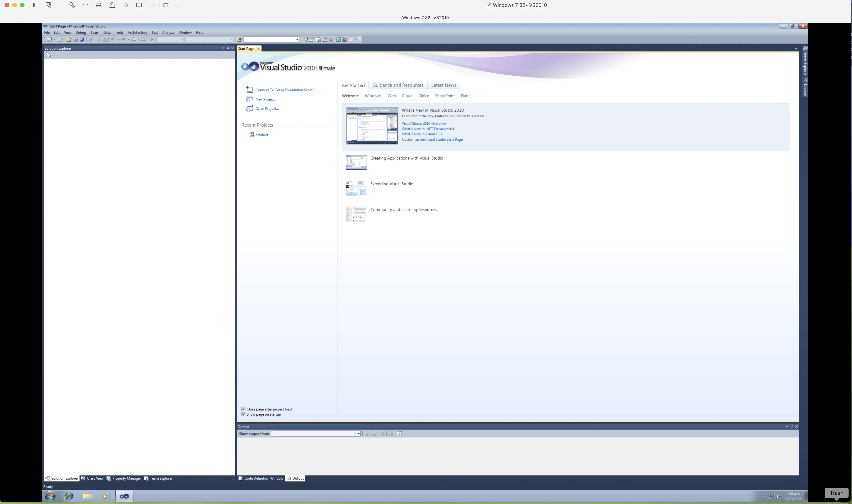Click the Undo arrow toolbar icon

[112, 39]
